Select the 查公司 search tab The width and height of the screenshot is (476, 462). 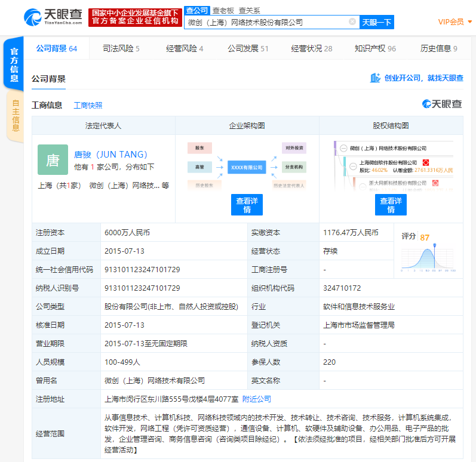(x=197, y=11)
